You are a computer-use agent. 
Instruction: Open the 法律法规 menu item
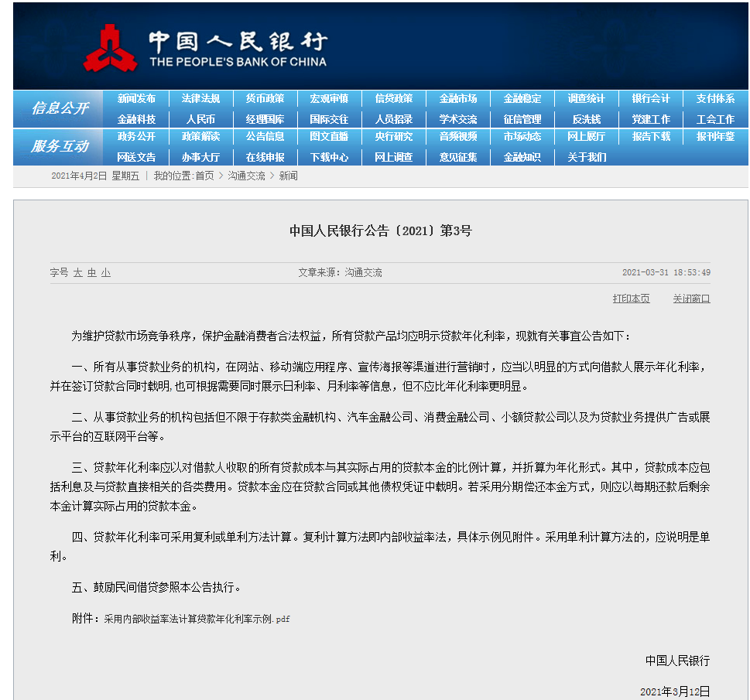pos(200,98)
